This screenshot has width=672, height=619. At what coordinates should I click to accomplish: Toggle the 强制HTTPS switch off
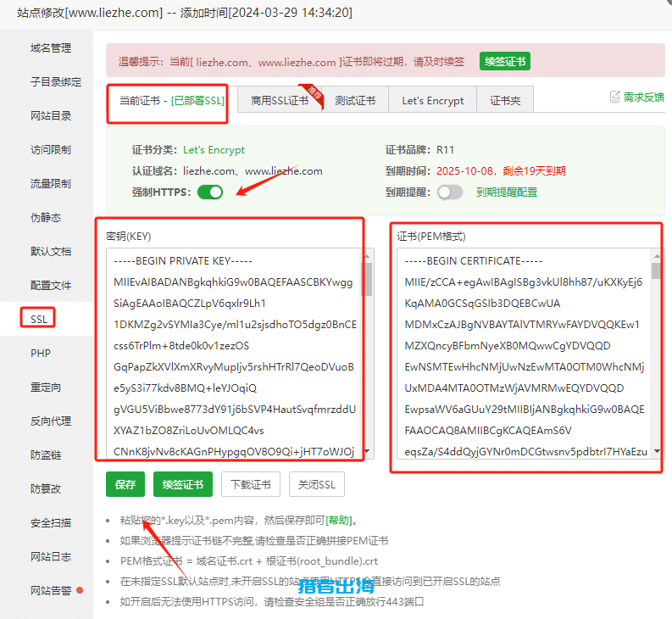click(x=210, y=192)
